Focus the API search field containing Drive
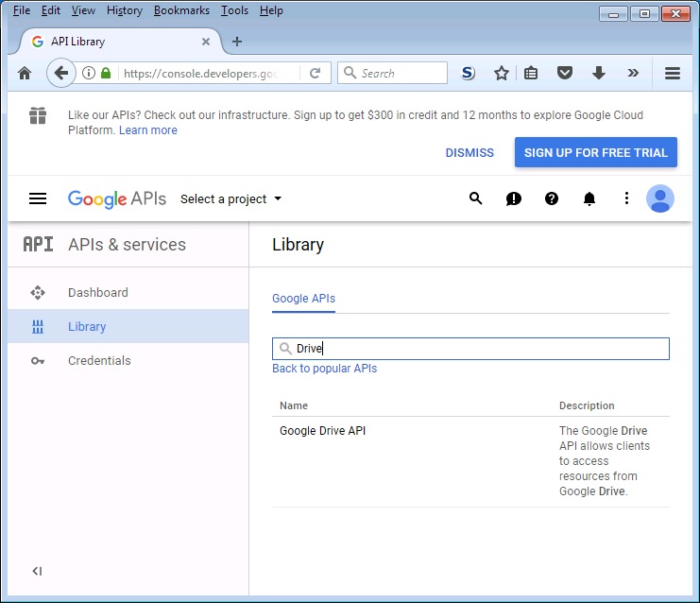 (470, 349)
